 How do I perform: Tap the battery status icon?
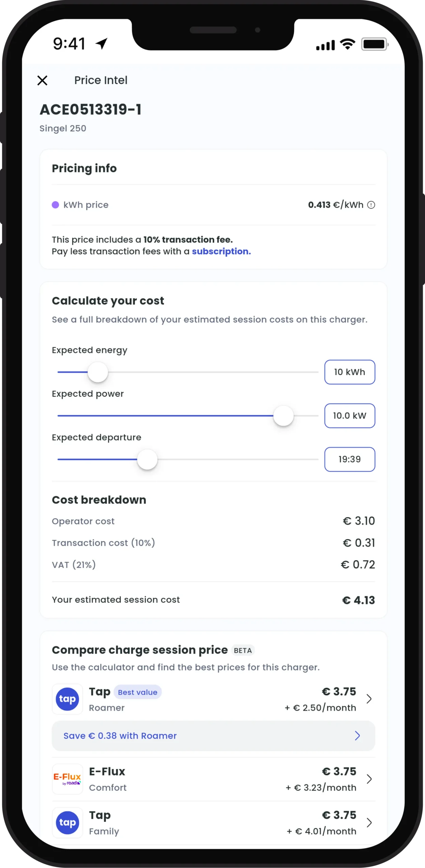(375, 44)
